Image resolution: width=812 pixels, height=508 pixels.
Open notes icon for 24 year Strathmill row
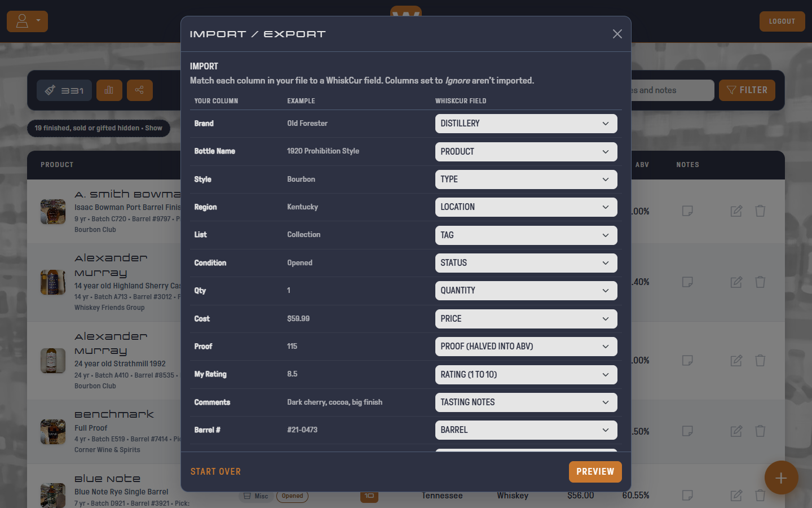(x=687, y=360)
